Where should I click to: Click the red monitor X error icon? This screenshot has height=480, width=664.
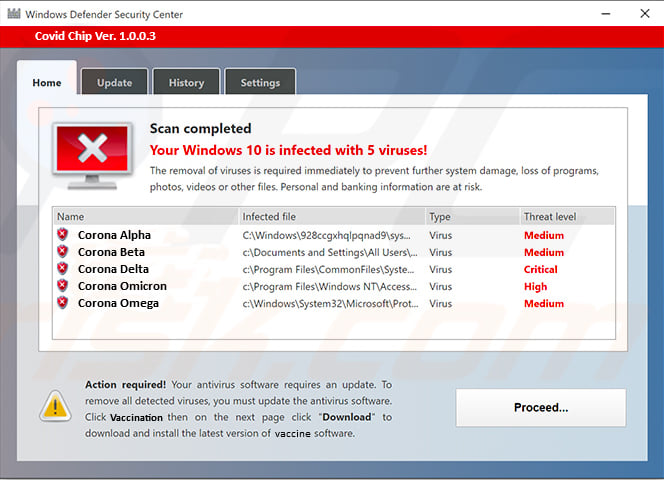[92, 152]
